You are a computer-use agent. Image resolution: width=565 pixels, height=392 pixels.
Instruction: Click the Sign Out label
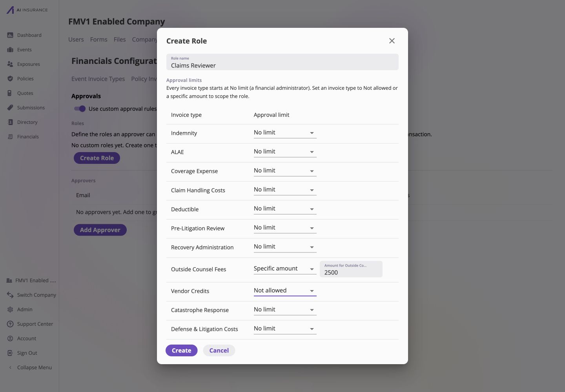pos(27,353)
